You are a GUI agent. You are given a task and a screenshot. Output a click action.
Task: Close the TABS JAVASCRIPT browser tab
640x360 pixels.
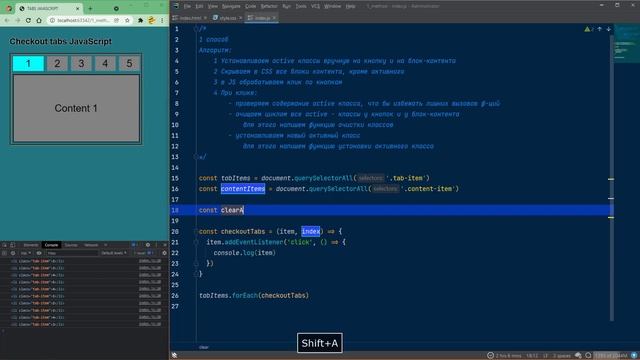pos(78,8)
